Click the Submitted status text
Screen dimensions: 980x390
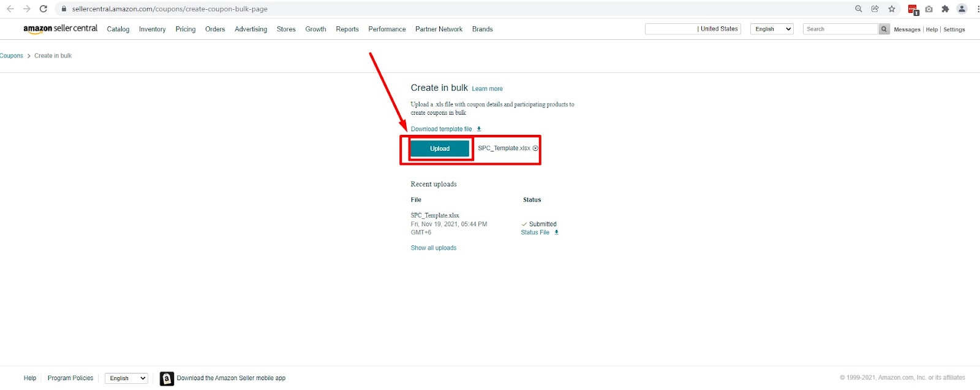[x=543, y=224]
